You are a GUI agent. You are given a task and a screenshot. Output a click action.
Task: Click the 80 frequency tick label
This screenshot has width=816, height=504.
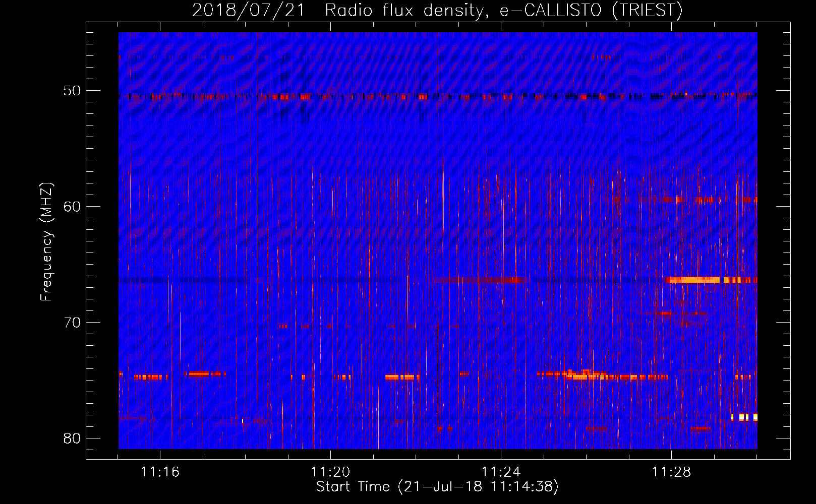click(x=72, y=438)
